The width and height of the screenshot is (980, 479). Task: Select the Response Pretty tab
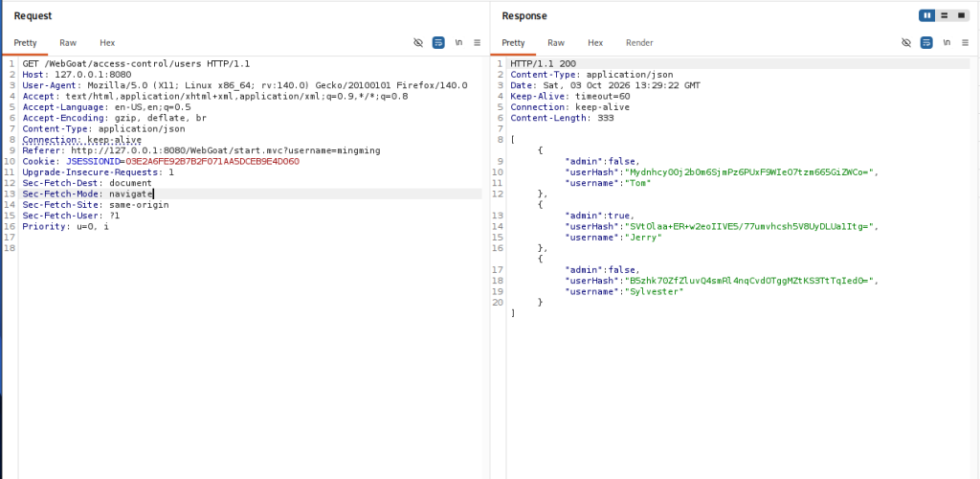513,42
